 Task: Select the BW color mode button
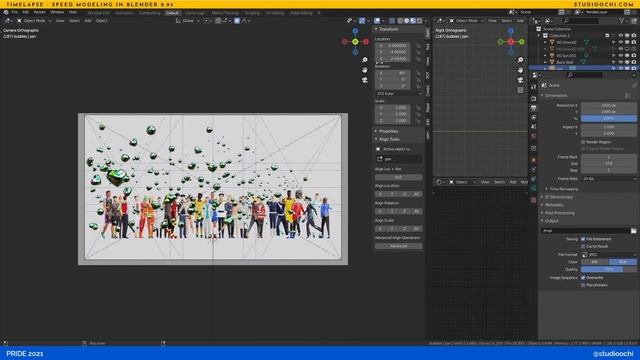point(595,262)
